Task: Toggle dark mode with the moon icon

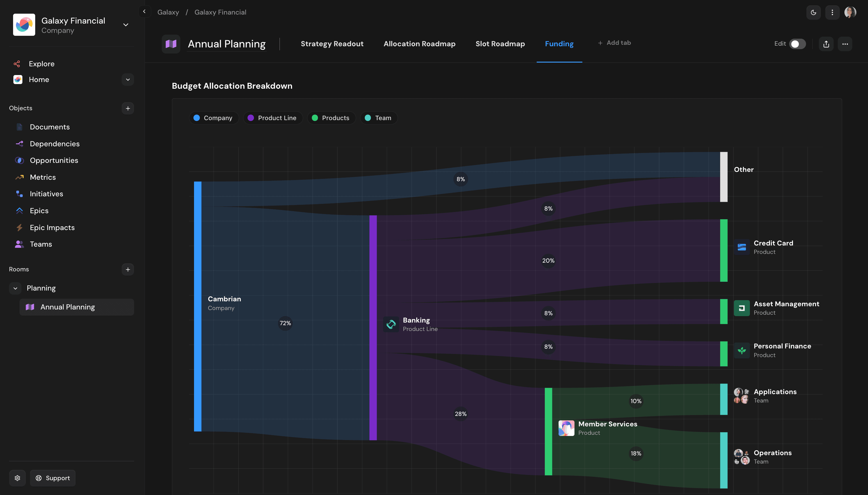Action: (x=813, y=12)
